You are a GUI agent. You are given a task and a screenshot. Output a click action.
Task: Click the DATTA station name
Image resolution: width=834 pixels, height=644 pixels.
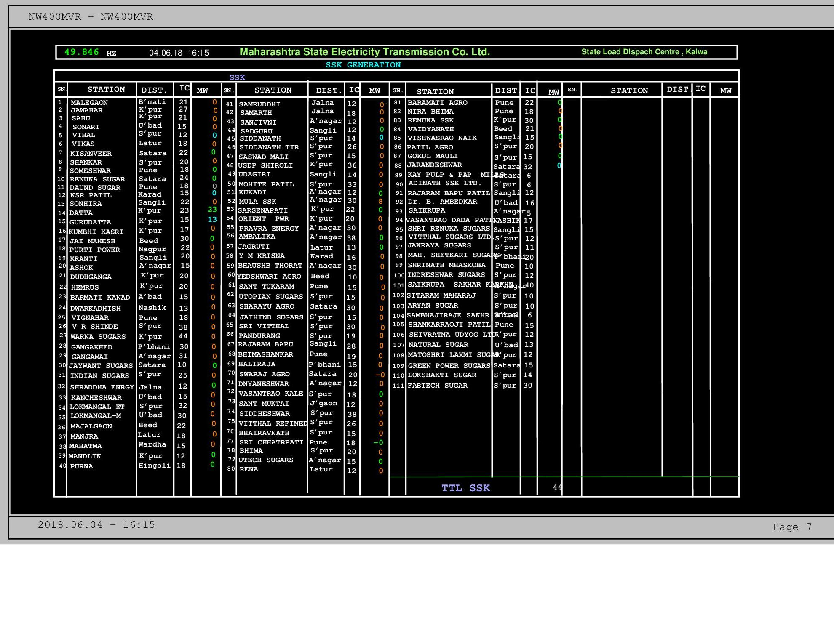pos(81,213)
